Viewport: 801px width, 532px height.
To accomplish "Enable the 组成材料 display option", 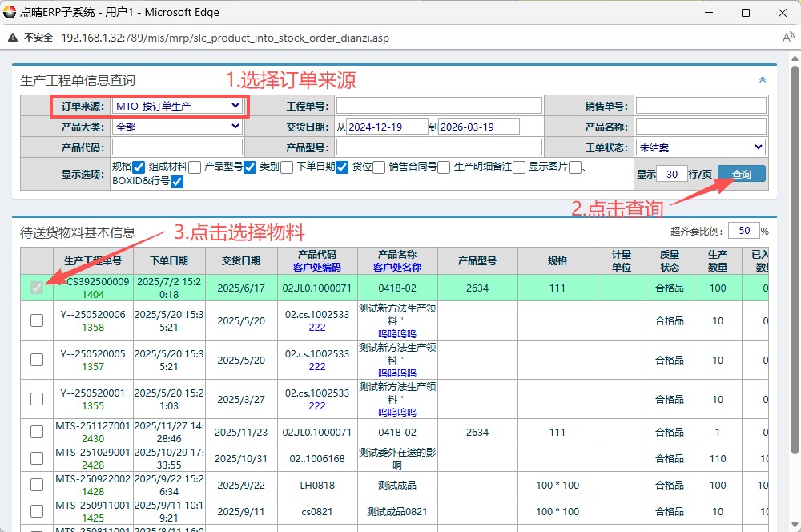I will pos(195,167).
